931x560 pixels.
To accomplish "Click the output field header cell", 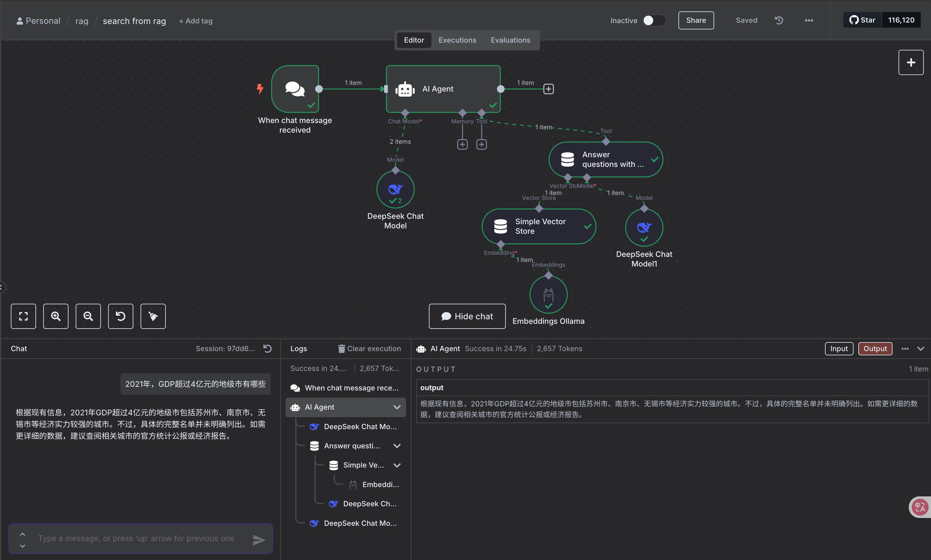I will [672, 387].
